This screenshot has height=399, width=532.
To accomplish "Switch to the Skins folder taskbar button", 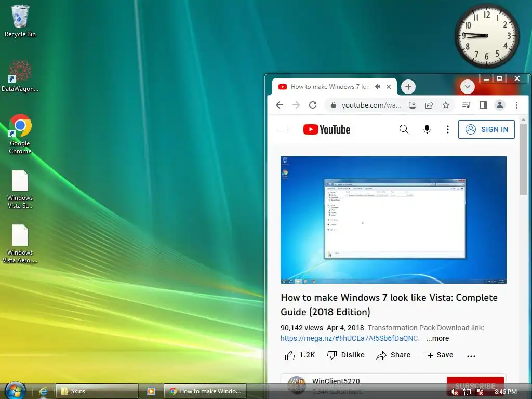I will (97, 391).
